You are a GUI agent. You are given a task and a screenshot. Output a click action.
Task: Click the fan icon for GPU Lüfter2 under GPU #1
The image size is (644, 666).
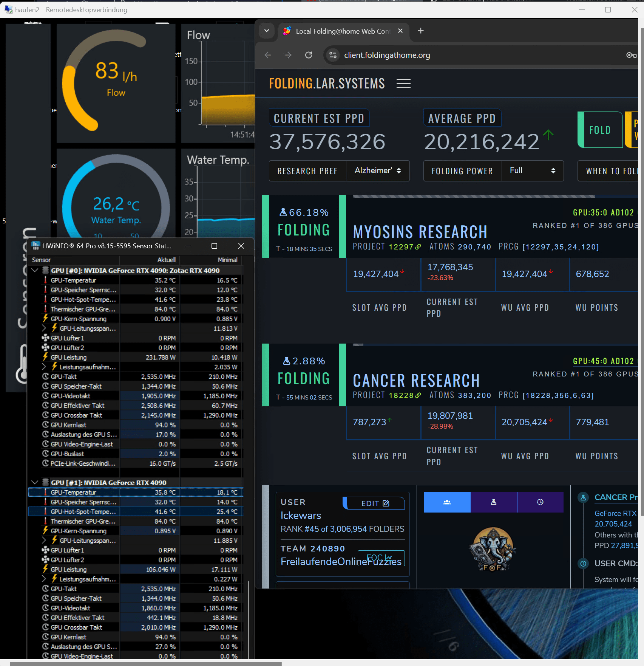coord(45,559)
